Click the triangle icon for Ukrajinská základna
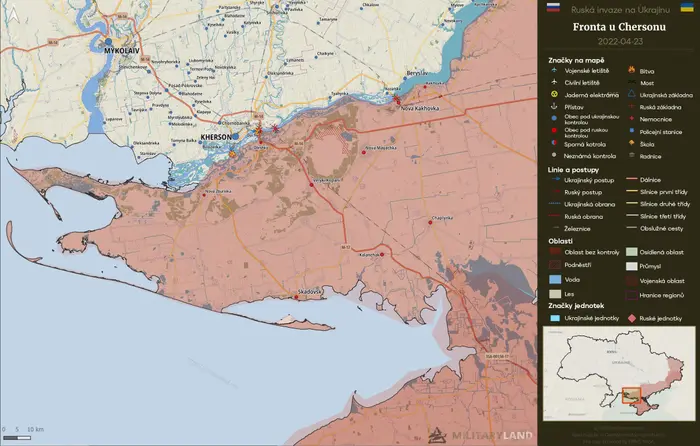 click(631, 94)
